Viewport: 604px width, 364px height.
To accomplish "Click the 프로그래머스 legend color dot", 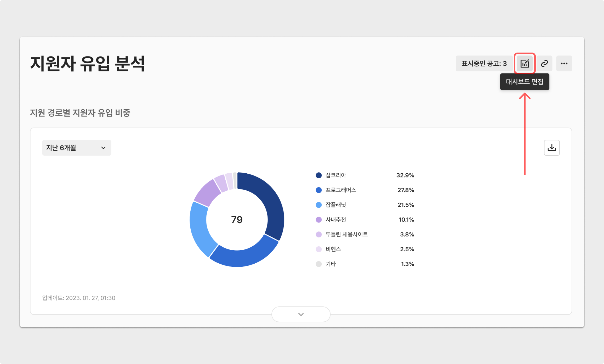I will tap(318, 190).
